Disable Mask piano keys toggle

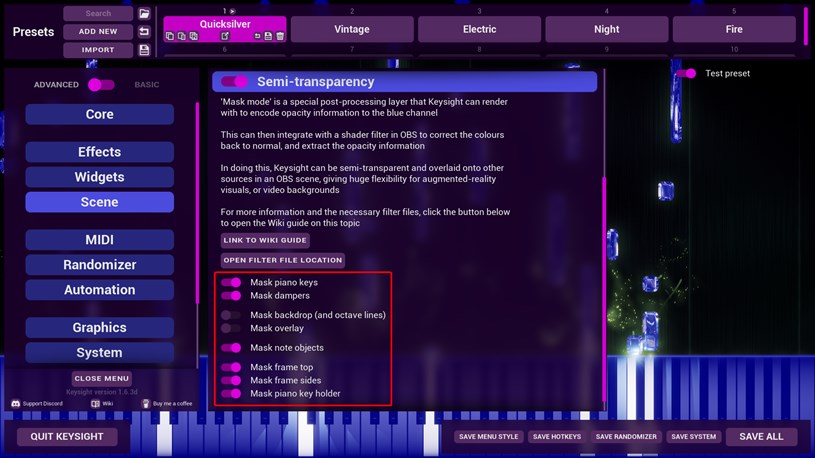231,282
